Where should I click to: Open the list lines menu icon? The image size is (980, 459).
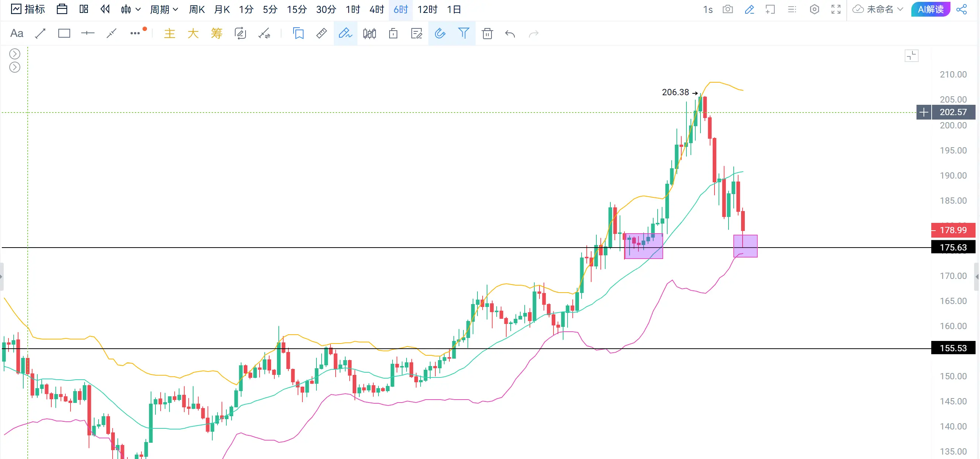(792, 9)
